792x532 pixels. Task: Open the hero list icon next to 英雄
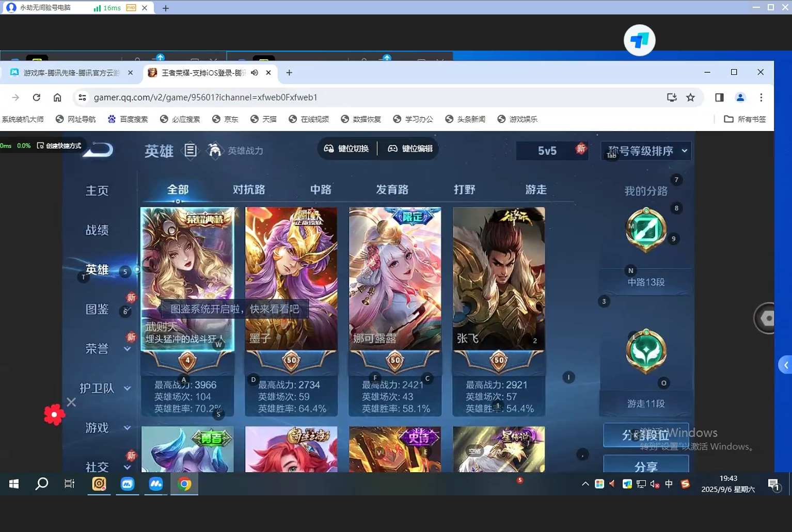[x=191, y=150]
